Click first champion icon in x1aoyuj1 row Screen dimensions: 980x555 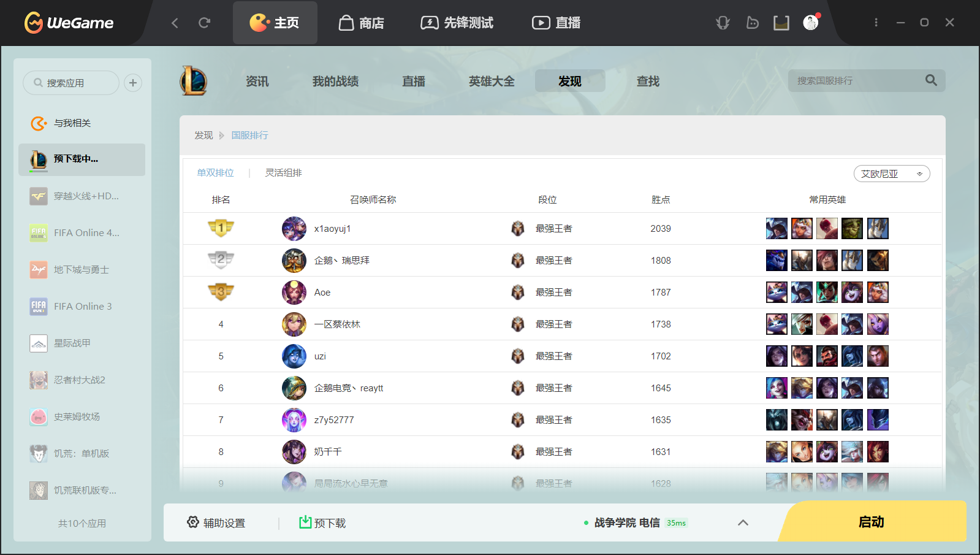pos(777,229)
